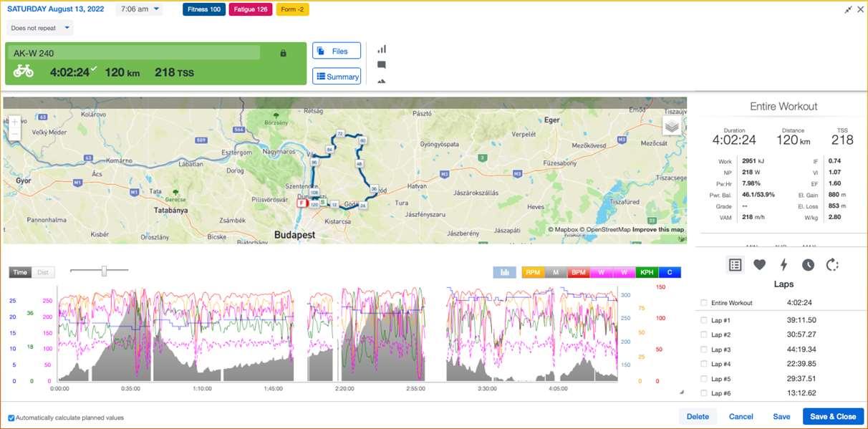Click the 4:02:24 duration in green header
The image size is (868, 429).
69,72
